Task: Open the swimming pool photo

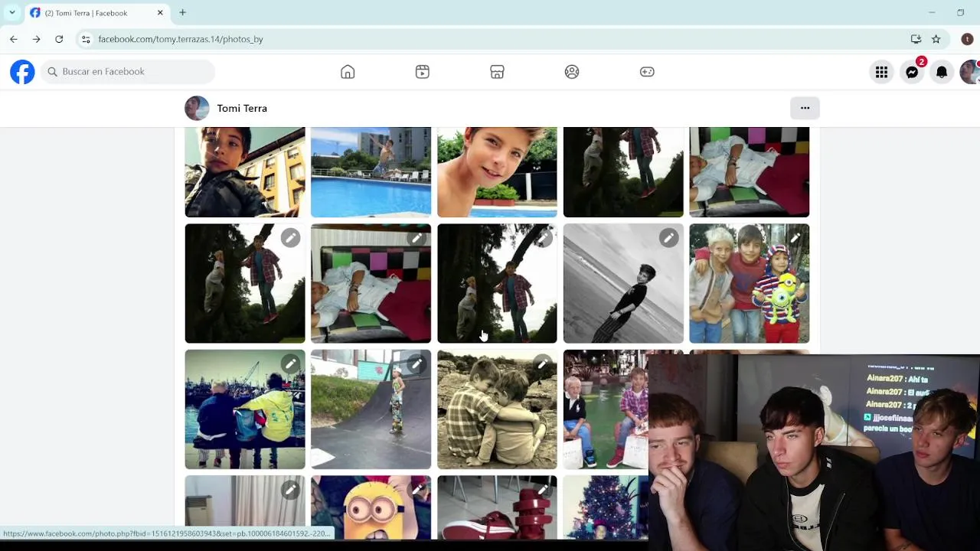Action: tap(371, 172)
